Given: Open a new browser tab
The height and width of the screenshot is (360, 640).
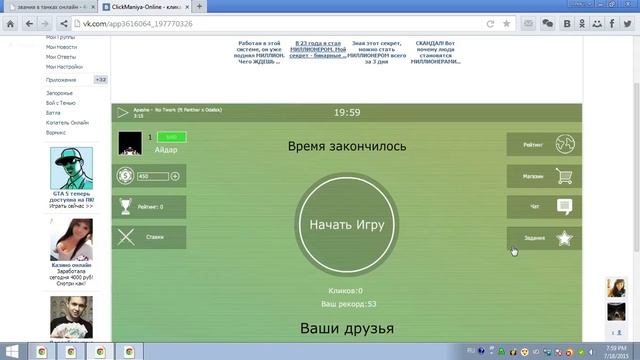Looking at the screenshot, I should click(x=199, y=7).
